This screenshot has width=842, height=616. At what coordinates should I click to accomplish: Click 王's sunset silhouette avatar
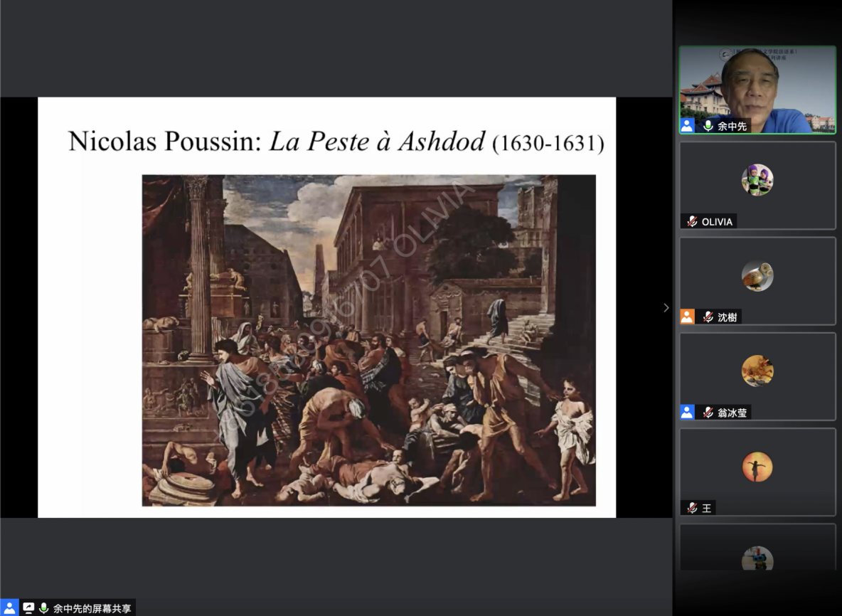(x=757, y=466)
